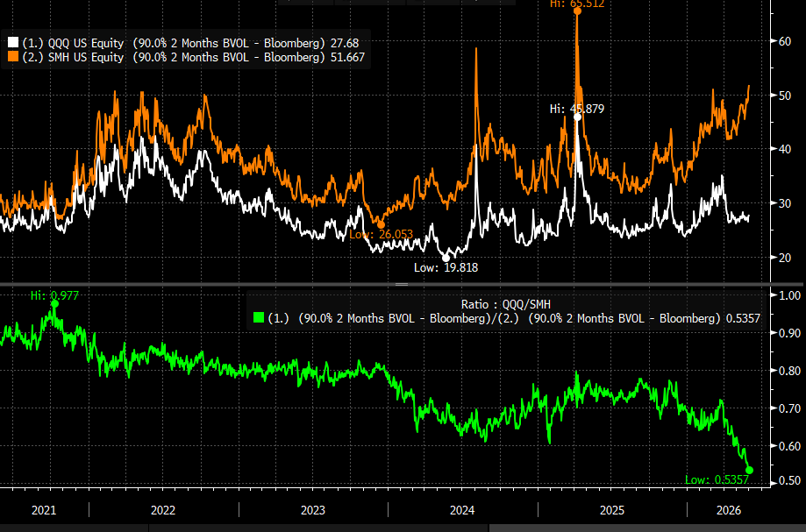Click the QQQ last value 27.68

click(345, 43)
